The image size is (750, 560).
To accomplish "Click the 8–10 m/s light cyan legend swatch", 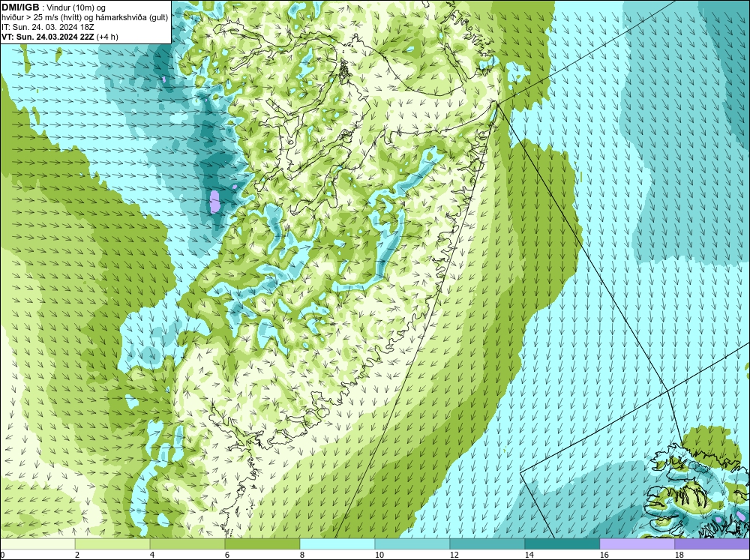I will click(337, 544).
